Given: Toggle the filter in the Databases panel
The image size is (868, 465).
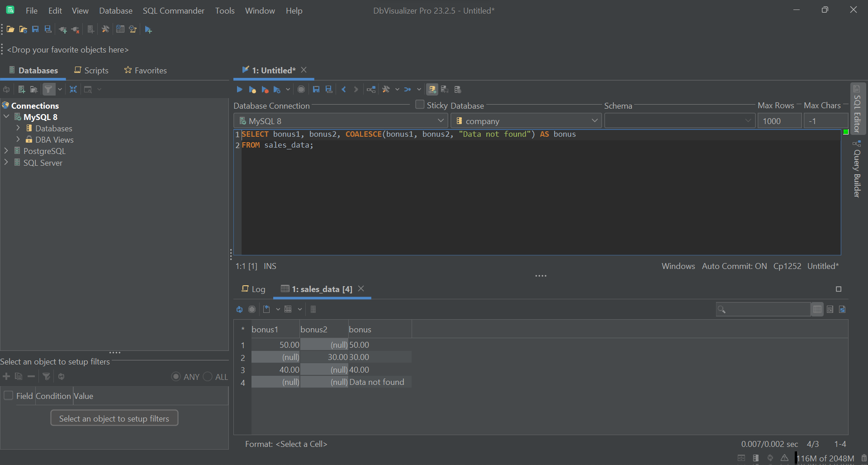Looking at the screenshot, I should (48, 89).
